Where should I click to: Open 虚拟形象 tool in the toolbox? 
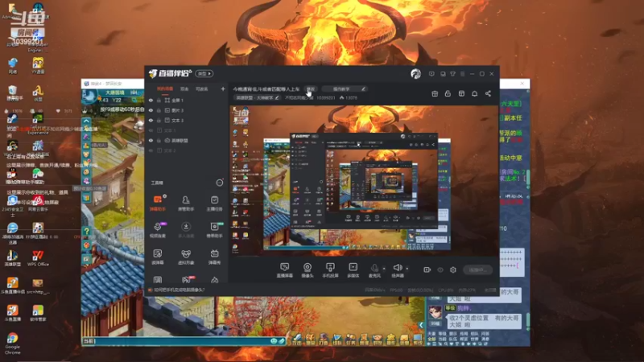coord(186,257)
